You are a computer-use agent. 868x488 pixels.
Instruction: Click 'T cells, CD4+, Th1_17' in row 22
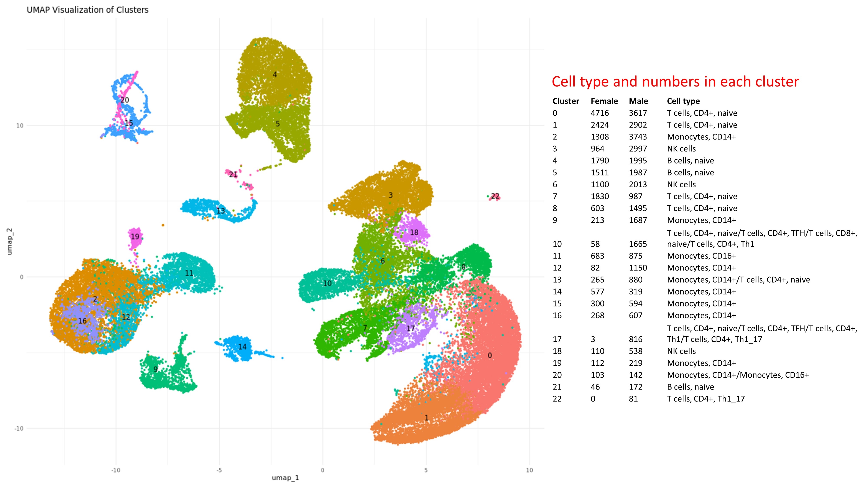pos(706,399)
